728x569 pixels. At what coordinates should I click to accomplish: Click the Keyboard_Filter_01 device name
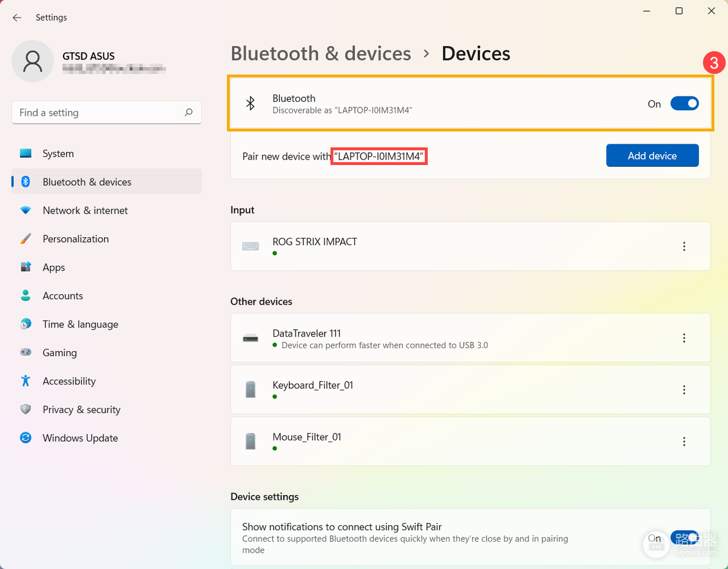tap(312, 385)
